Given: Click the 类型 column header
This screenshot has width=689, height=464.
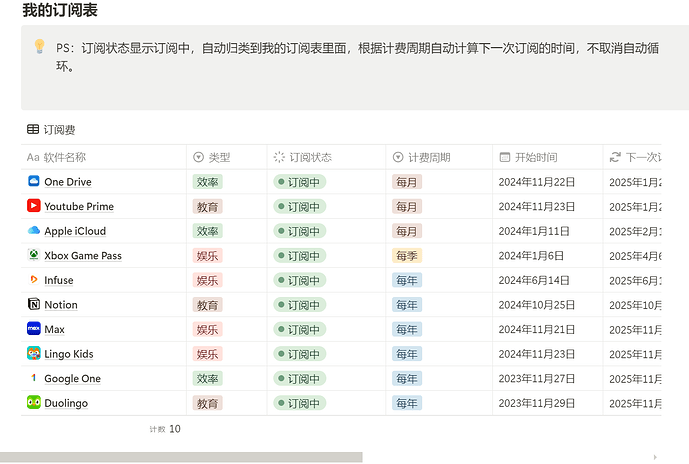Looking at the screenshot, I should pos(227,157).
